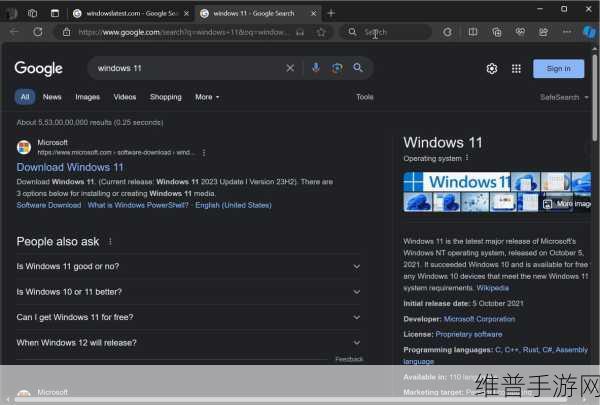Screen dimensions: 600x405
Task: Open the English (United States) sitelink
Action: pos(233,205)
